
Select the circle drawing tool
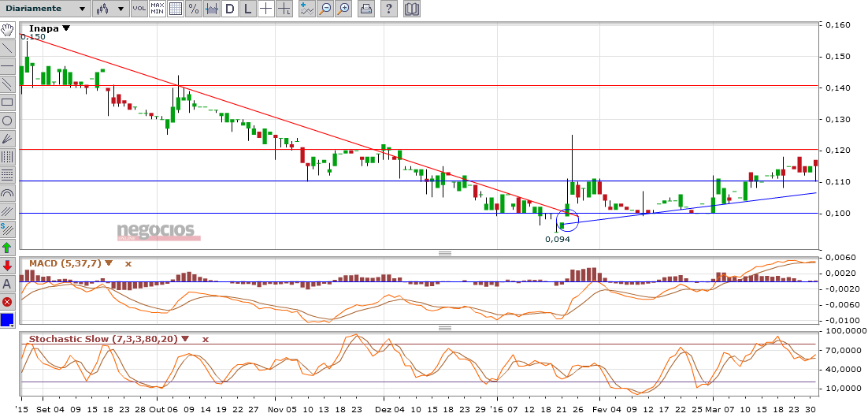7,121
